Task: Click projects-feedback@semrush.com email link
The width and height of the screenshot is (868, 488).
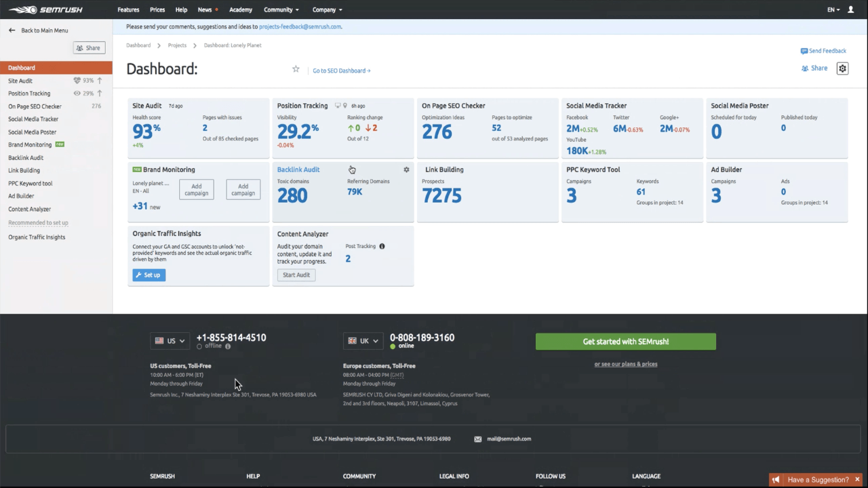Action: [300, 27]
